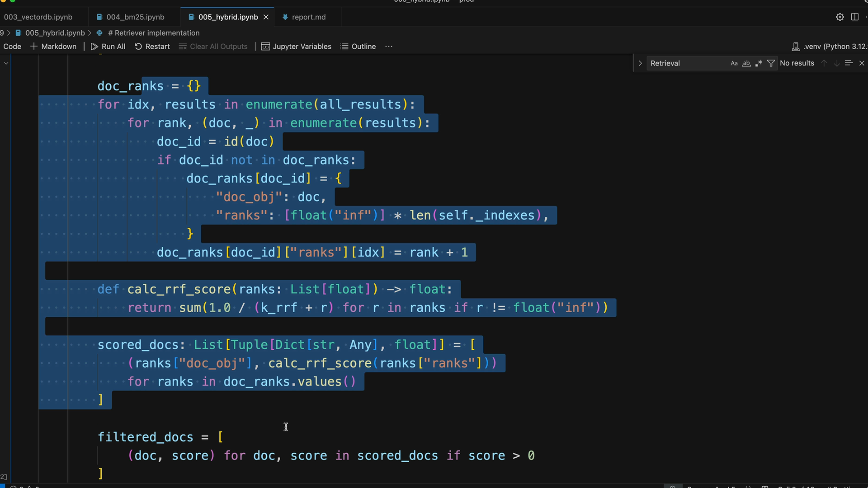Click the Outline list icon
Screen dimensions: 868x488
point(344,47)
